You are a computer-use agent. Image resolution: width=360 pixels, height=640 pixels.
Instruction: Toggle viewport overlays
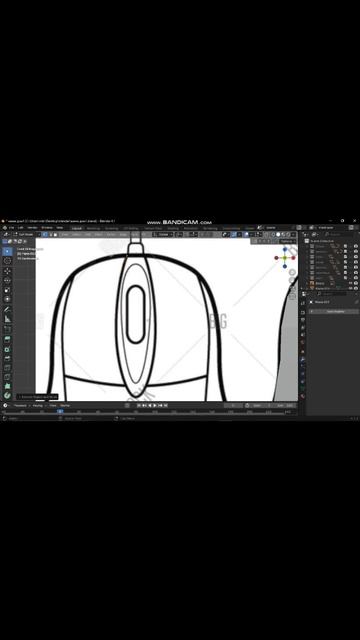click(247, 235)
